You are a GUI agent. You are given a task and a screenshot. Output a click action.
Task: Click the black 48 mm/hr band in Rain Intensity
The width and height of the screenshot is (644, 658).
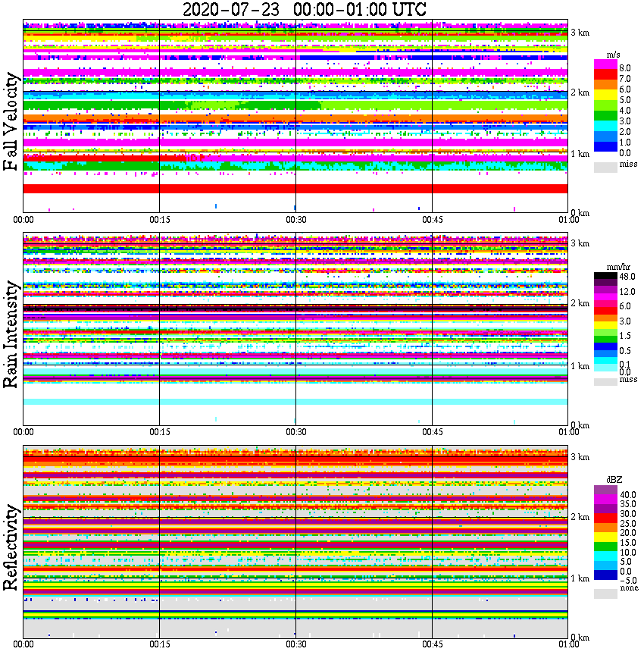[295, 309]
